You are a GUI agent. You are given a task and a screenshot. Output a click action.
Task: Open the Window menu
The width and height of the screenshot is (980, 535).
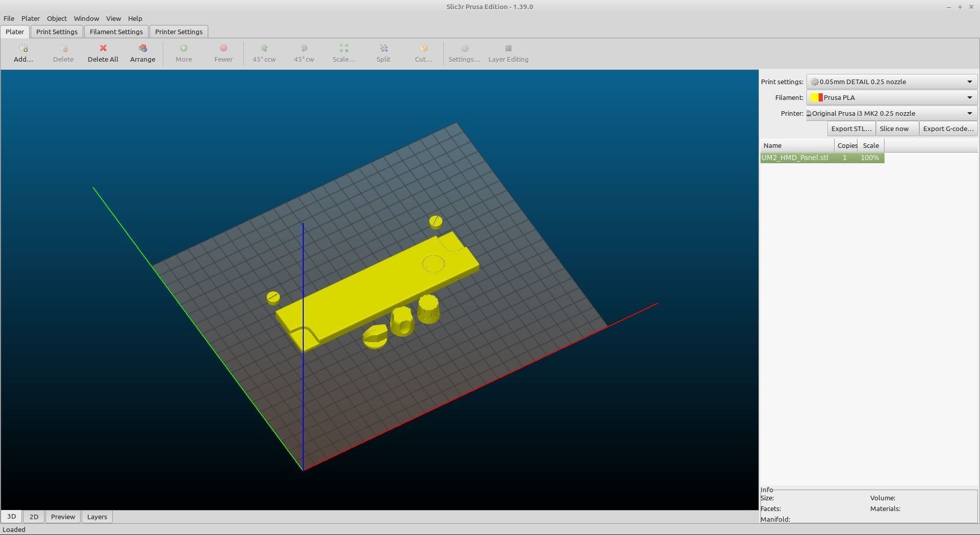coord(86,18)
